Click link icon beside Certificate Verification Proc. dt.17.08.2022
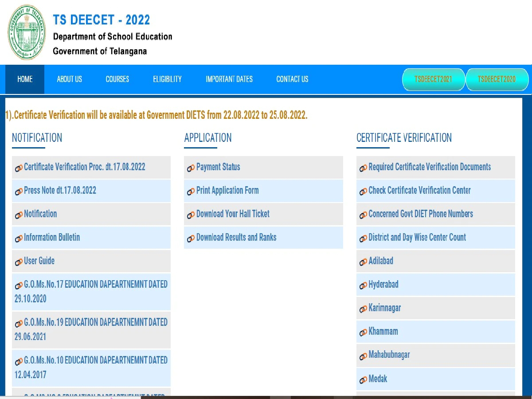The width and height of the screenshot is (532, 399). point(19,168)
